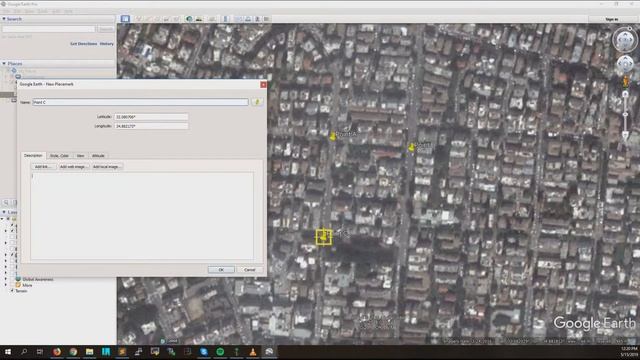640x360 pixels.
Task: Toggle the More layer checkbox
Action: (x=12, y=285)
